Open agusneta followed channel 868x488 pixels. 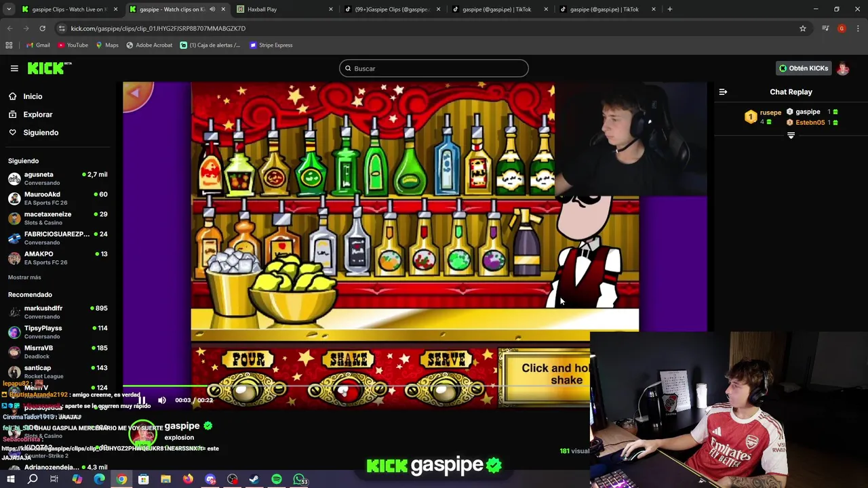(58, 178)
